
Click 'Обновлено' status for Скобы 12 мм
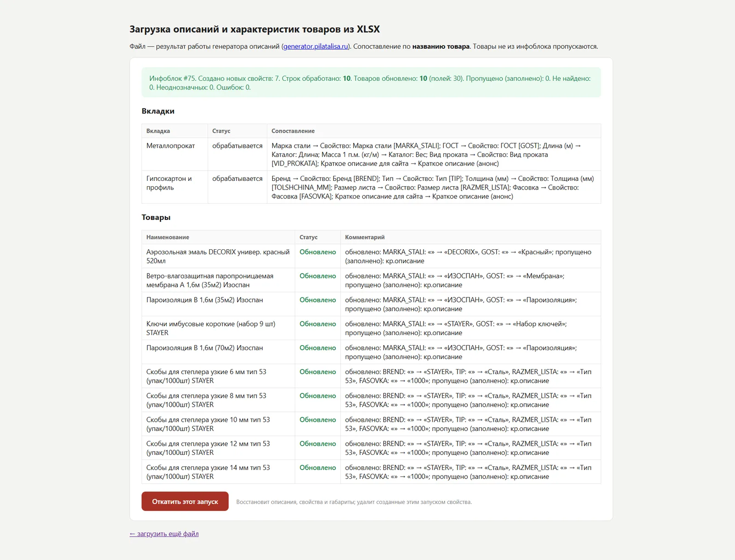(318, 444)
